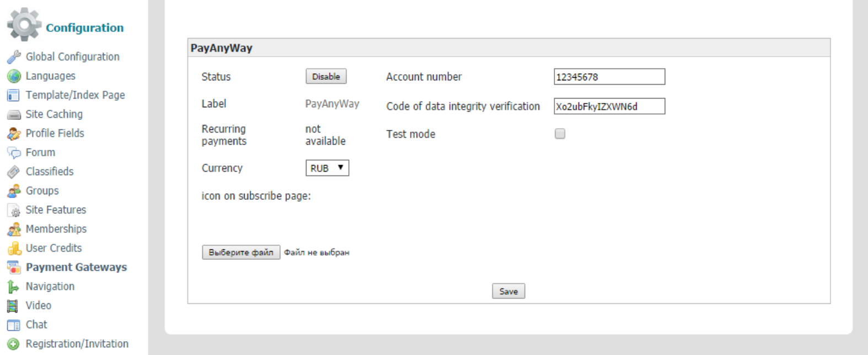Select Payment Gateways in sidebar

point(77,267)
